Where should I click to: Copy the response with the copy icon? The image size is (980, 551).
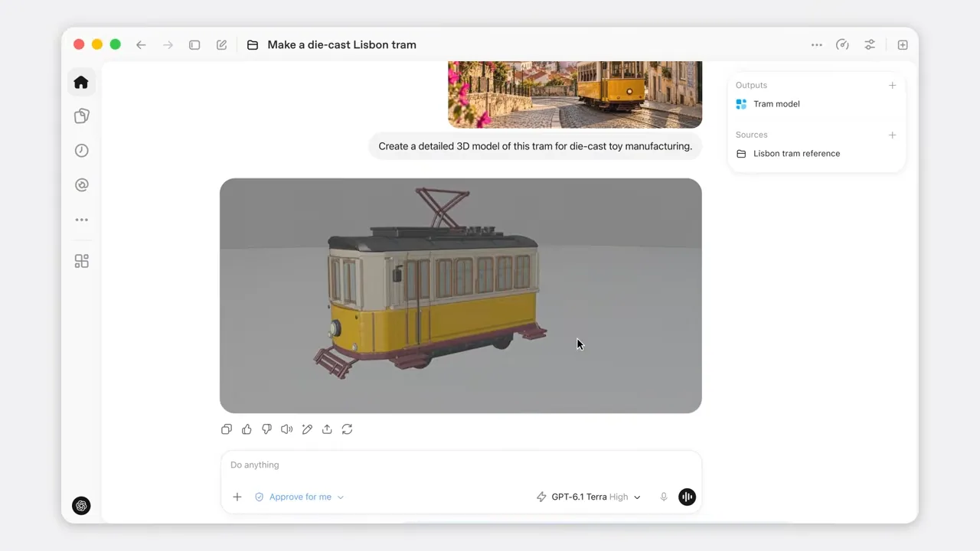[x=227, y=429]
